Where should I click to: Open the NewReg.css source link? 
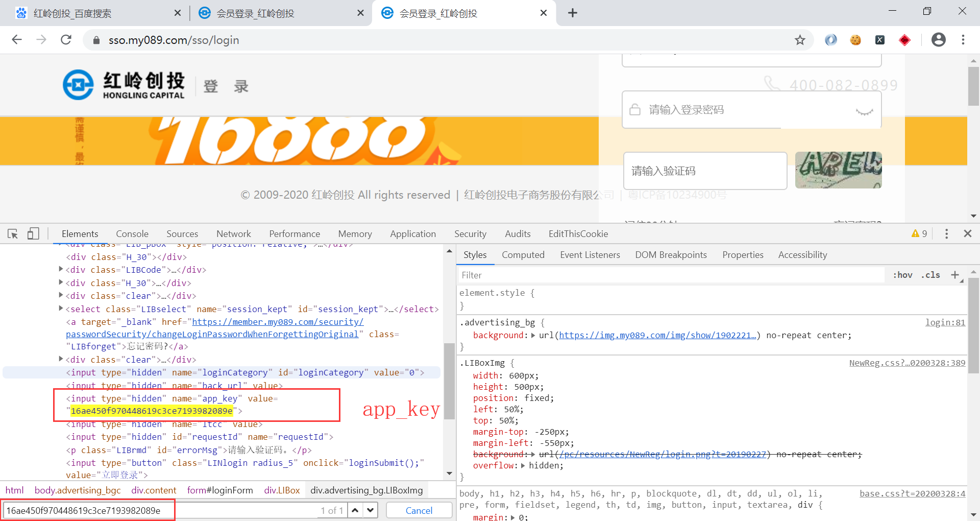(908, 363)
